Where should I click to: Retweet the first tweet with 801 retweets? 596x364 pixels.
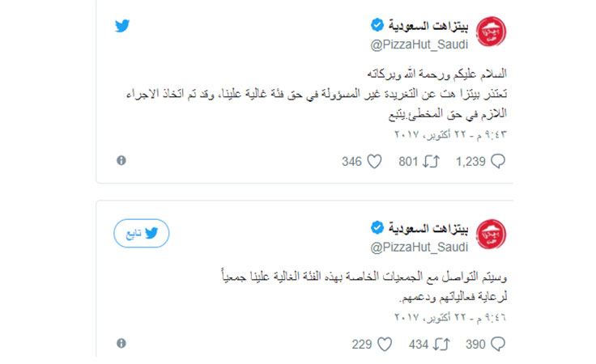[432, 161]
